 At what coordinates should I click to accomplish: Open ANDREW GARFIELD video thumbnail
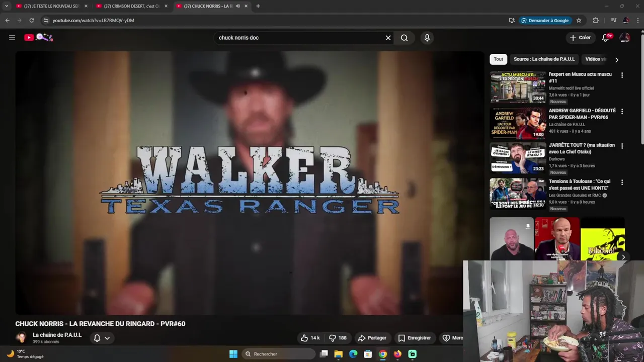click(518, 123)
